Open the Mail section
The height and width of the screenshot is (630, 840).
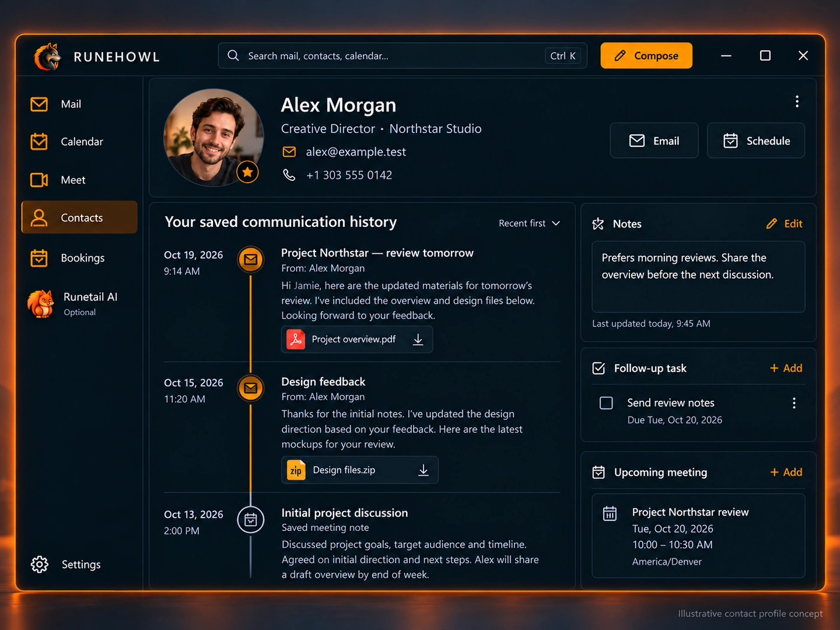coord(79,104)
